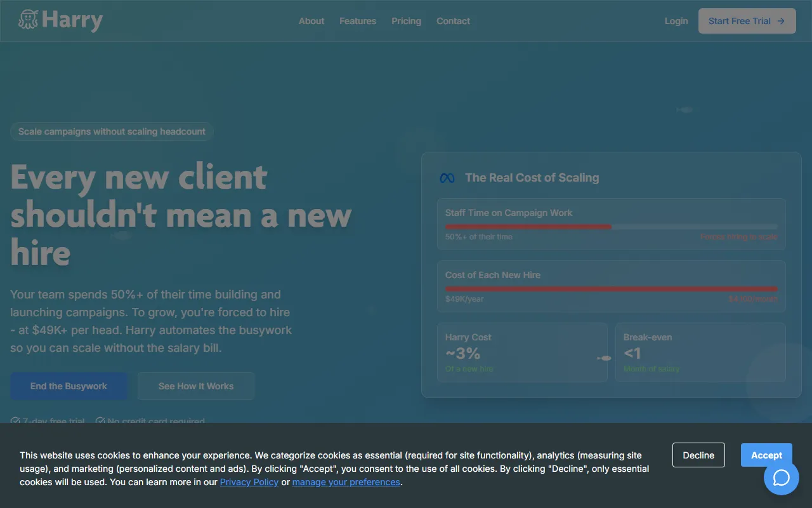Click the small fish icon near Break-even
This screenshot has height=508, width=812.
(x=605, y=358)
